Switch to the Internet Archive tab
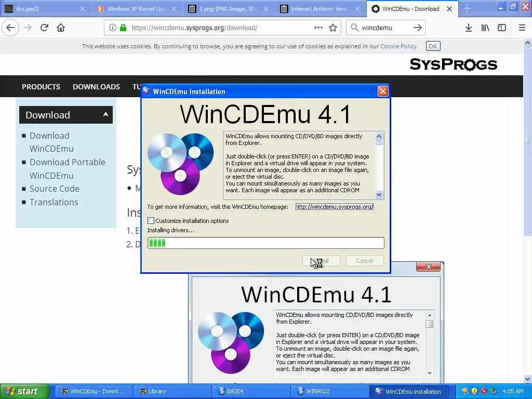 [321, 9]
